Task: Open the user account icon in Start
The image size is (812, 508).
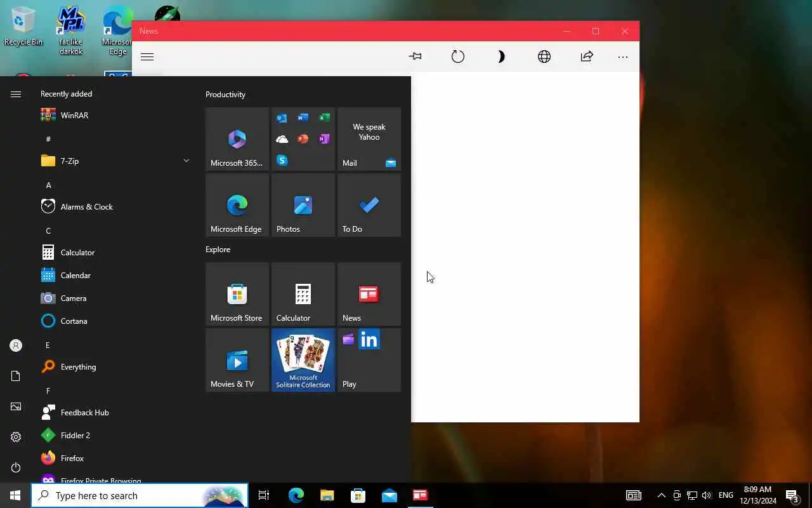Action: [x=16, y=345]
